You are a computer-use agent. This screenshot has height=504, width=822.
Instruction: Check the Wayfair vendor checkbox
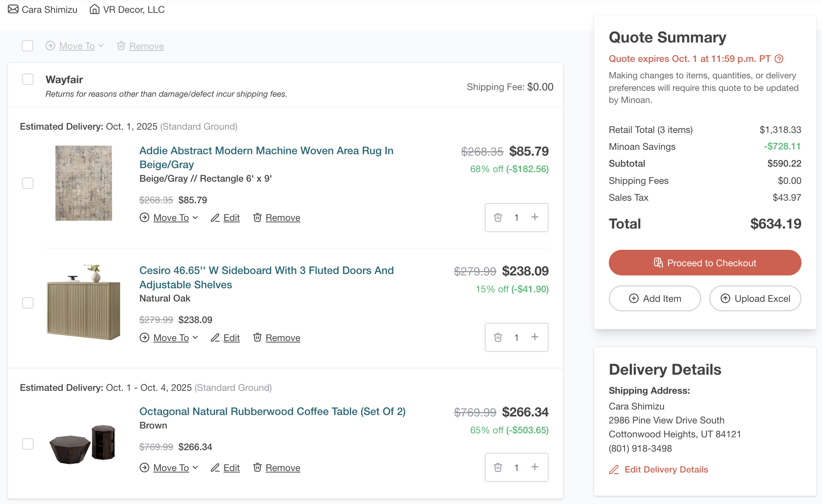click(x=28, y=79)
